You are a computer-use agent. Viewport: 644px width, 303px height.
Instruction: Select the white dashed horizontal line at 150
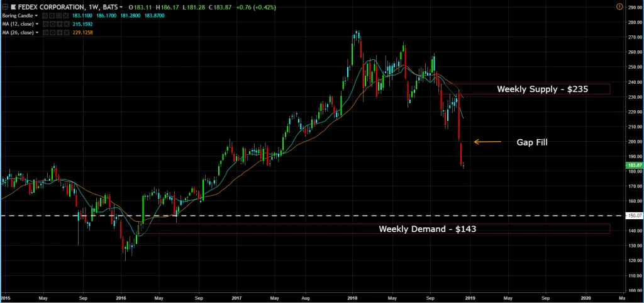pos(312,215)
